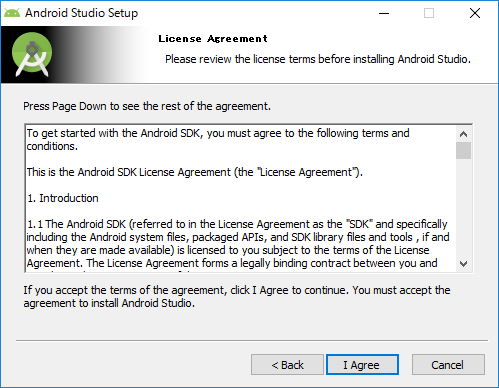Image resolution: width=499 pixels, height=388 pixels.
Task: Minimize the setup window
Action: click(x=384, y=13)
